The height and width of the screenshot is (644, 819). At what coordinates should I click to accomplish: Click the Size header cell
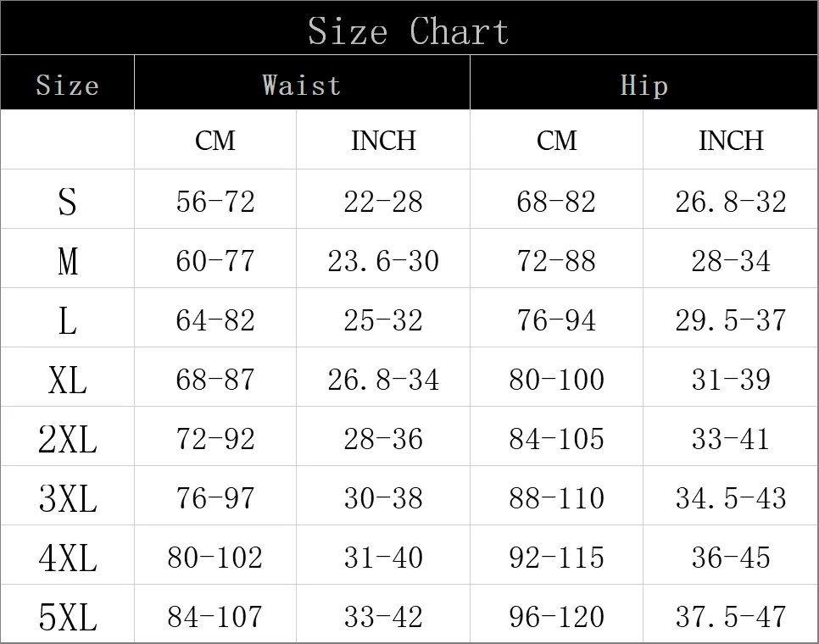(x=67, y=85)
